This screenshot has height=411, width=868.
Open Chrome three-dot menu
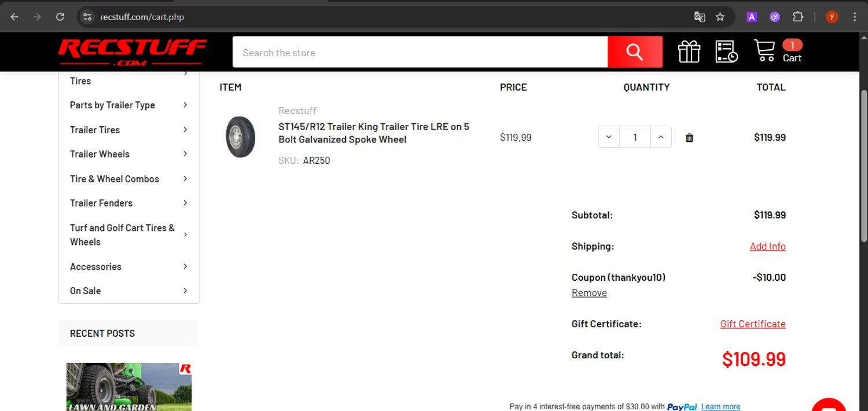855,17
